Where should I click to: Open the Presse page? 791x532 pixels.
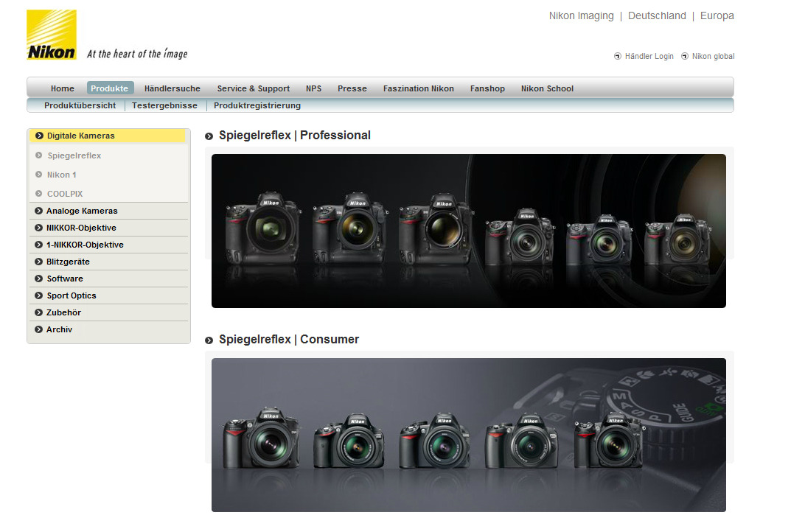point(352,88)
